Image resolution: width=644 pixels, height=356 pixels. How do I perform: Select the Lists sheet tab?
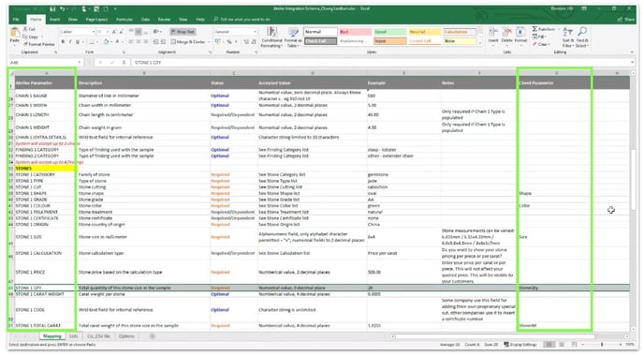point(73,336)
